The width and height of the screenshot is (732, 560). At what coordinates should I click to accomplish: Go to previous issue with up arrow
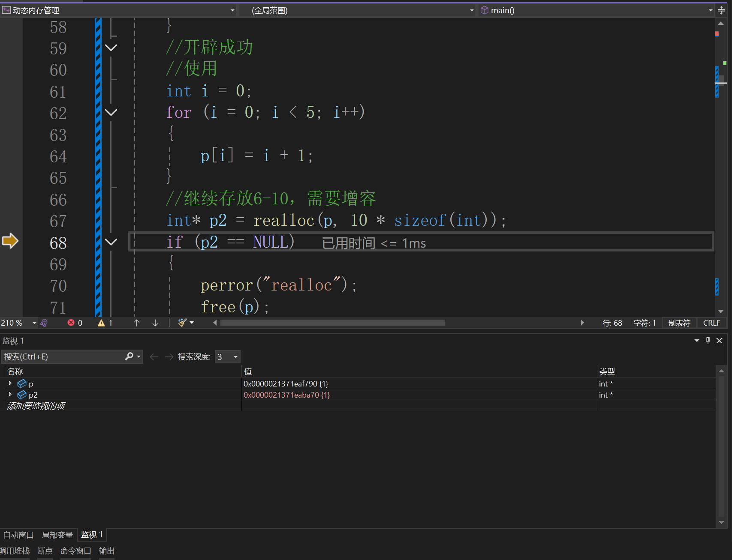(x=136, y=323)
